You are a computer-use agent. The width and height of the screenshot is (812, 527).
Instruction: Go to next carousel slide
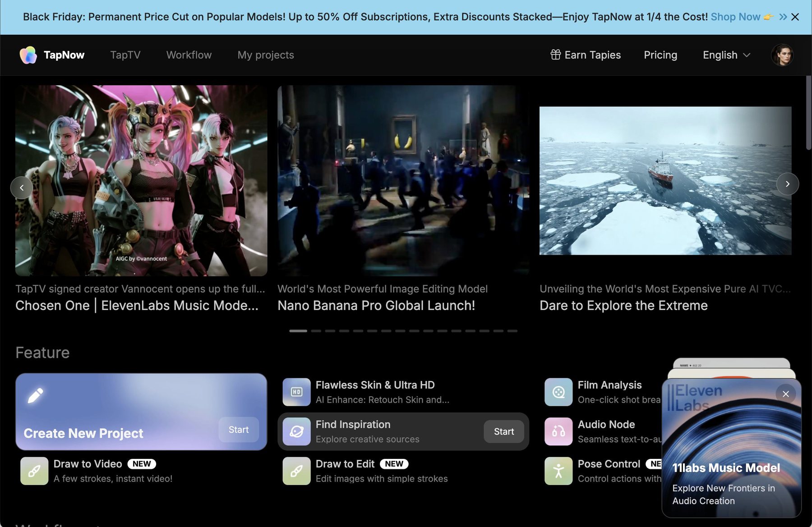click(788, 184)
